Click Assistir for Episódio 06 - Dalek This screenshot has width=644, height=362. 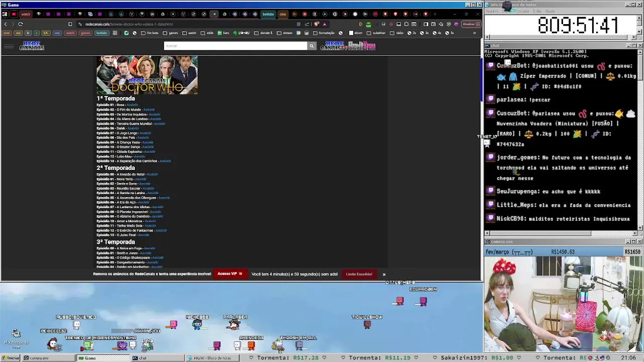[133, 128]
